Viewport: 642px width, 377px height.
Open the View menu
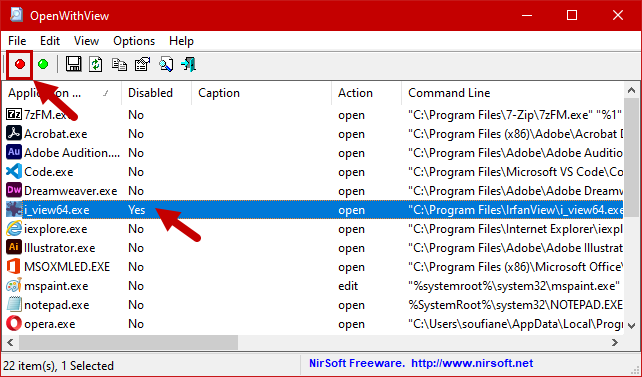(x=86, y=41)
